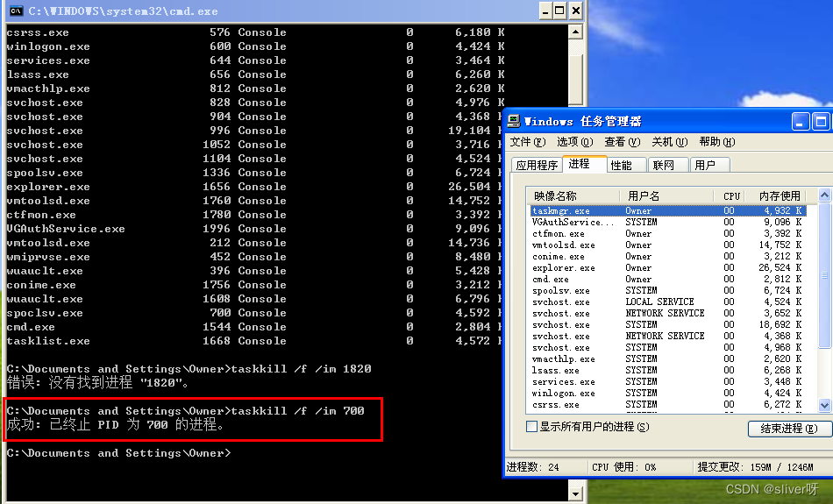Click CPU 使用: 0% status entry
This screenshot has height=504, width=833.
[x=624, y=467]
